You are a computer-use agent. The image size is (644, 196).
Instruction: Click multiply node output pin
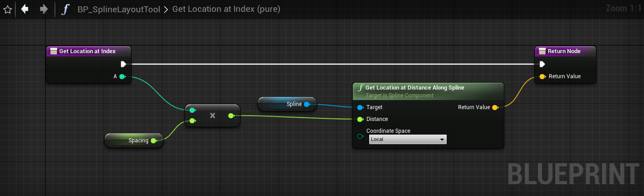[231, 116]
